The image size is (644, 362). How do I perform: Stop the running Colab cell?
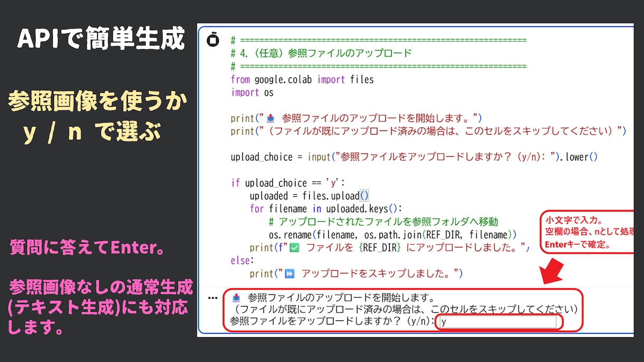pos(213,40)
